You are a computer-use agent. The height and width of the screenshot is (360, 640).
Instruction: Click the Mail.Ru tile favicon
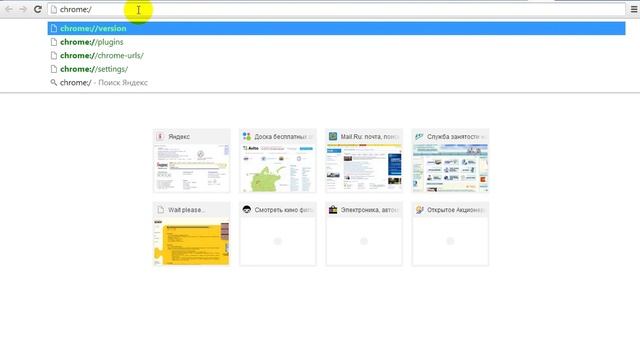tap(333, 136)
